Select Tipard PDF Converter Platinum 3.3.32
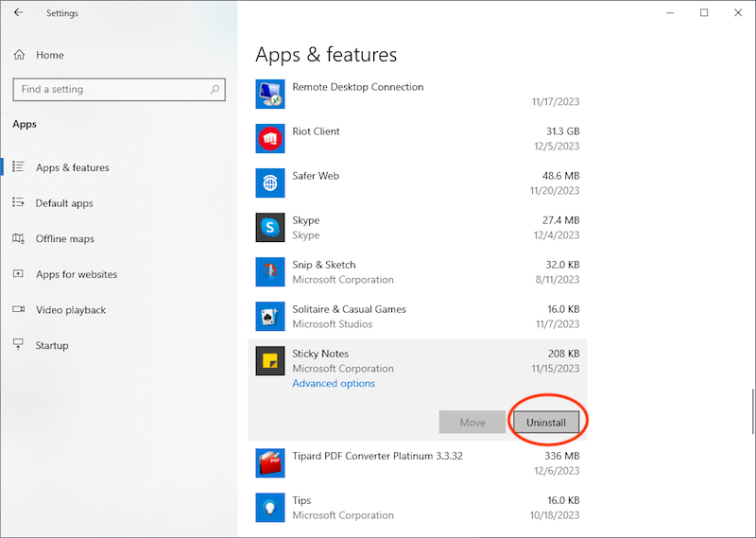Image resolution: width=756 pixels, height=538 pixels. [x=377, y=456]
